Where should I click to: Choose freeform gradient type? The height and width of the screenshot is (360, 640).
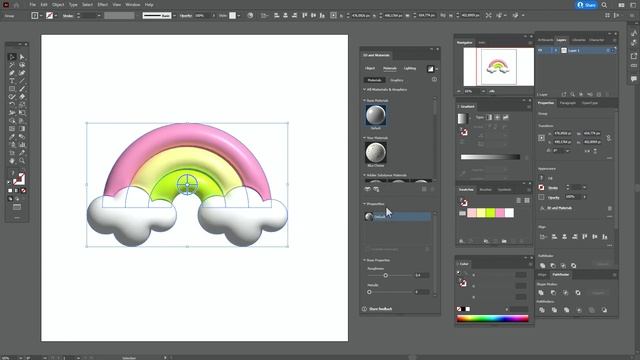(505, 117)
